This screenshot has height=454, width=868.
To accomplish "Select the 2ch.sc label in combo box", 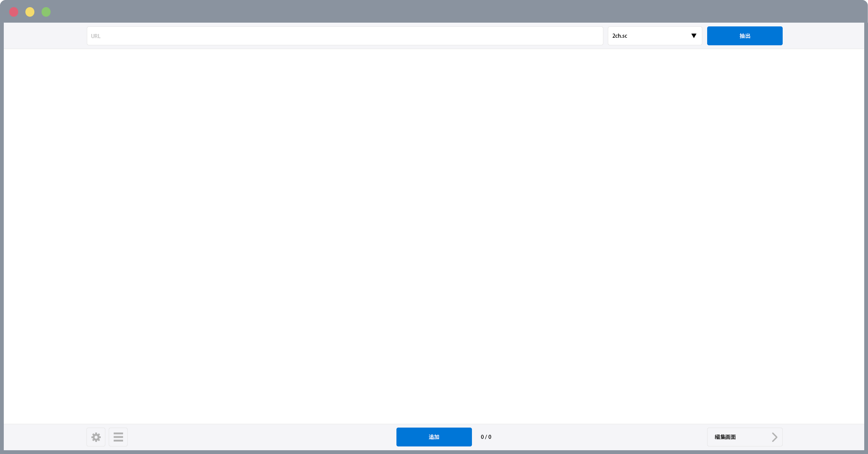I will (x=620, y=36).
